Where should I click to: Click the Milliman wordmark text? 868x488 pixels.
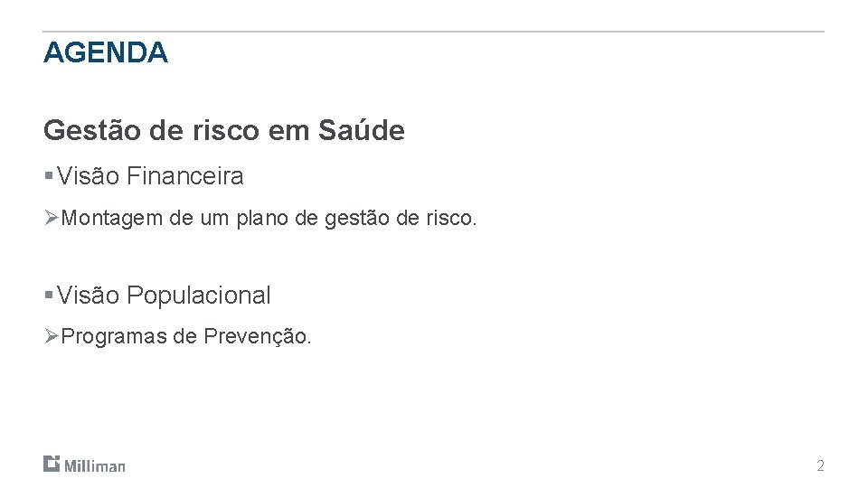pyautogui.click(x=95, y=466)
